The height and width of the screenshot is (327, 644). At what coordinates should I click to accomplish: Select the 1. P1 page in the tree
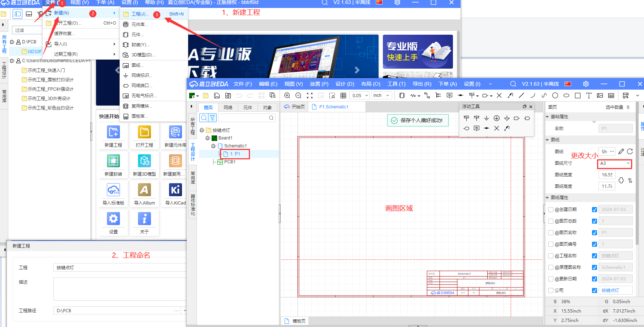[235, 154]
